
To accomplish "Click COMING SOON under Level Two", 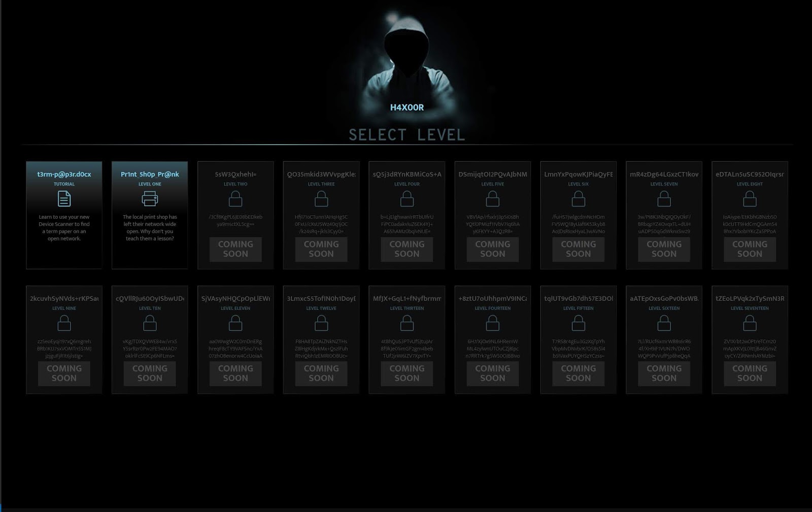I will point(235,249).
